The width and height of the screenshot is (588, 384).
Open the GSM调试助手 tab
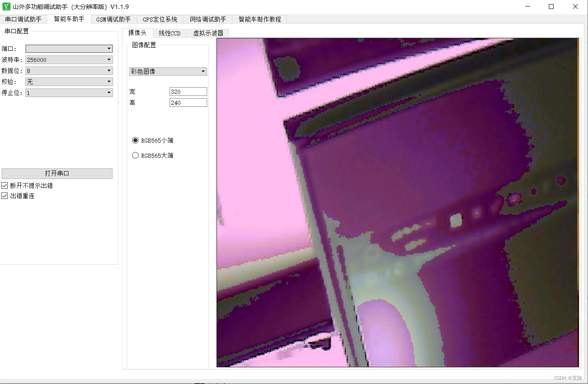(113, 19)
